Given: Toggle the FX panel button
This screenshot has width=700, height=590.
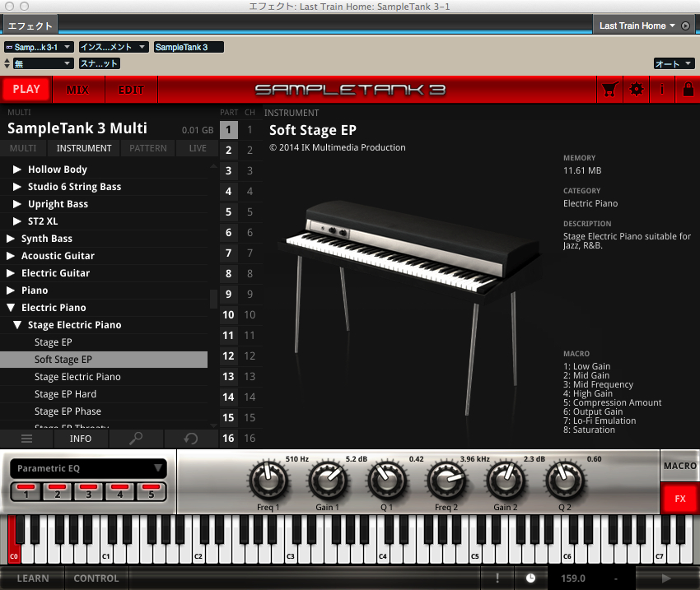Looking at the screenshot, I should [680, 499].
